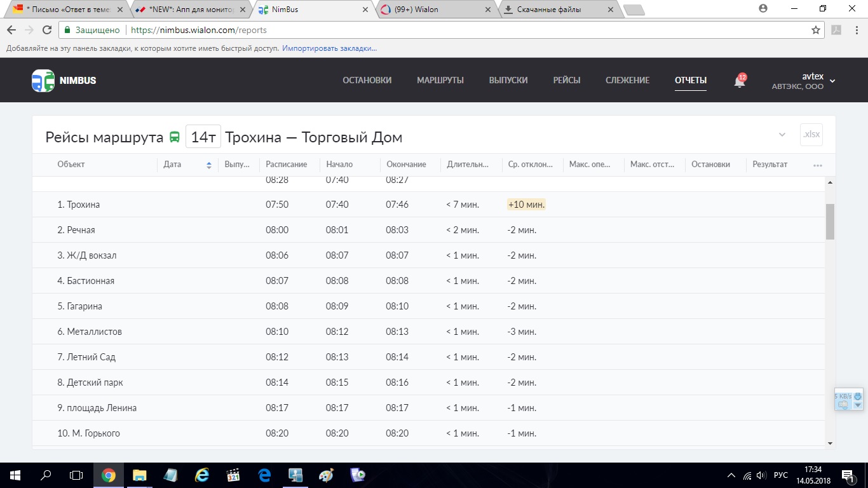Open the Маршруты menu section
Viewport: 868px width, 488px height.
coord(440,80)
